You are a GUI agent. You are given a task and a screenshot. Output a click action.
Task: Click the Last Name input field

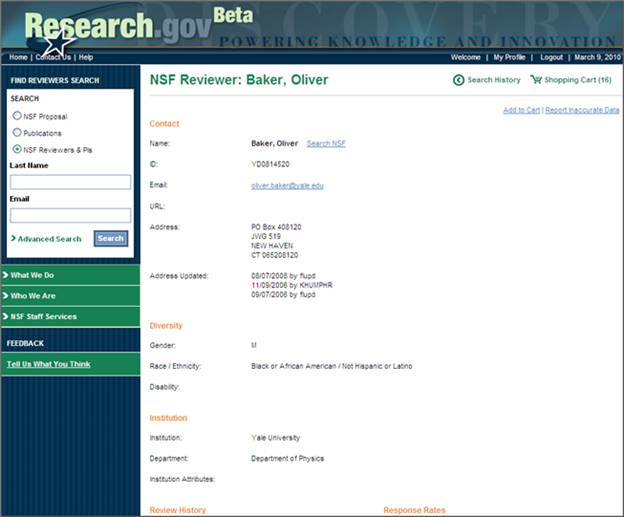pyautogui.click(x=70, y=182)
